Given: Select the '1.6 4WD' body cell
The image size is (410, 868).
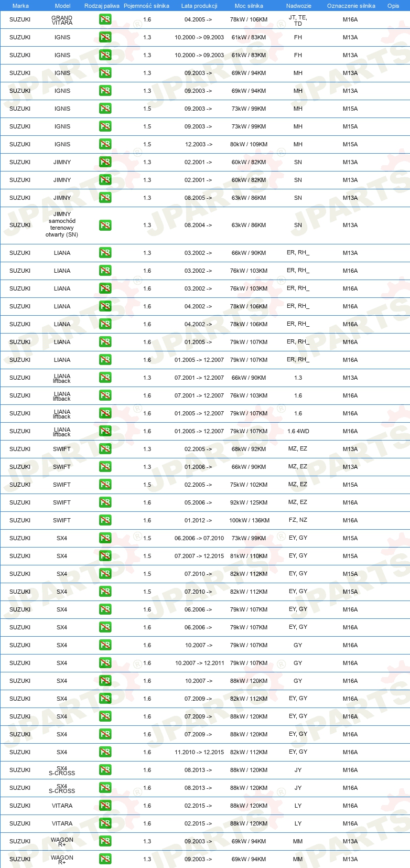Looking at the screenshot, I should [298, 431].
